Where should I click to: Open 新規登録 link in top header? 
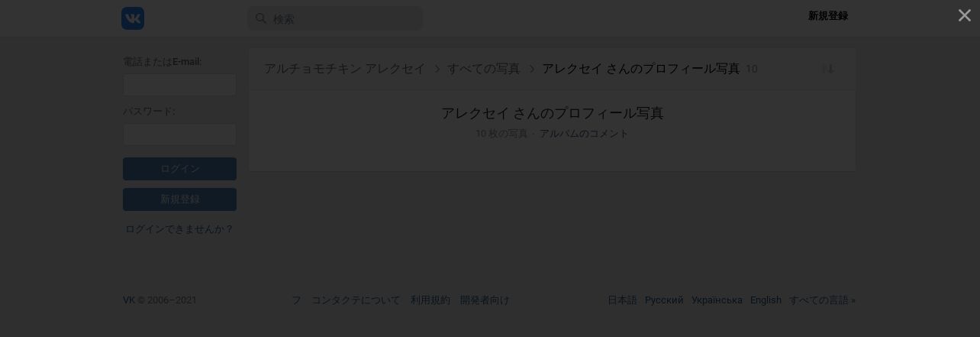click(x=828, y=16)
